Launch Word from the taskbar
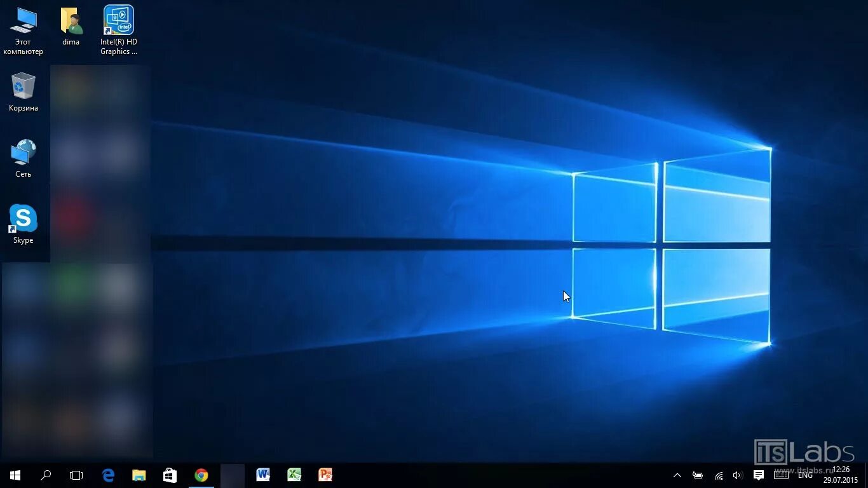Screen dimensions: 868x488 [263, 475]
